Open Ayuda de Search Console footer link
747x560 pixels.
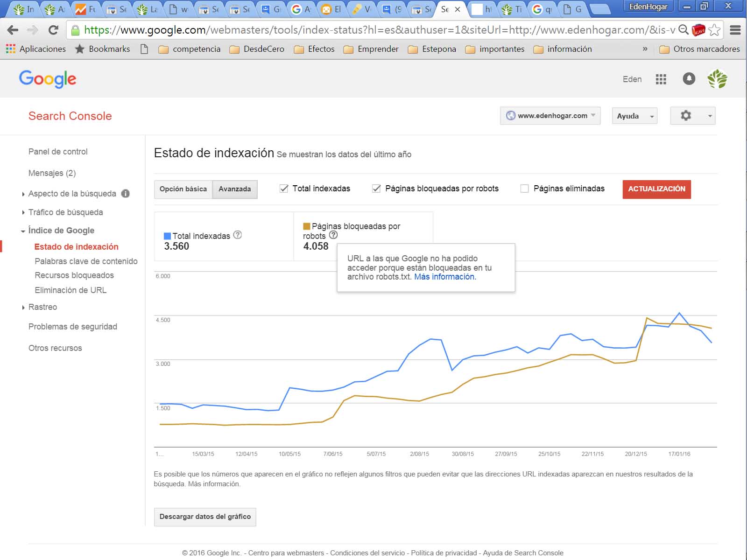[523, 553]
